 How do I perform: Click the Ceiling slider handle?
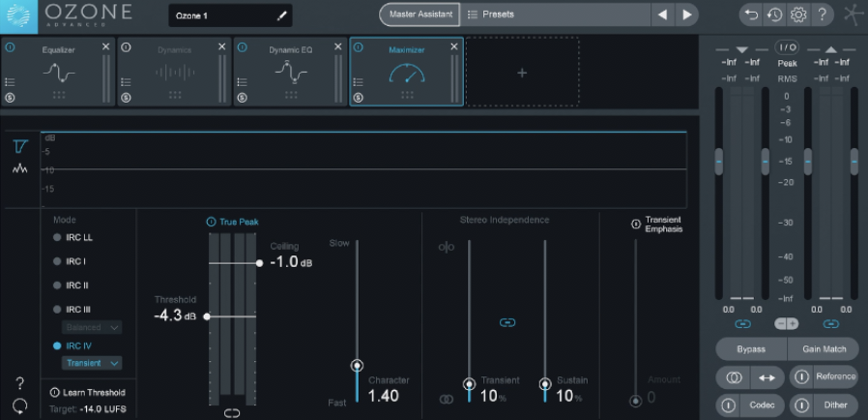tap(259, 263)
